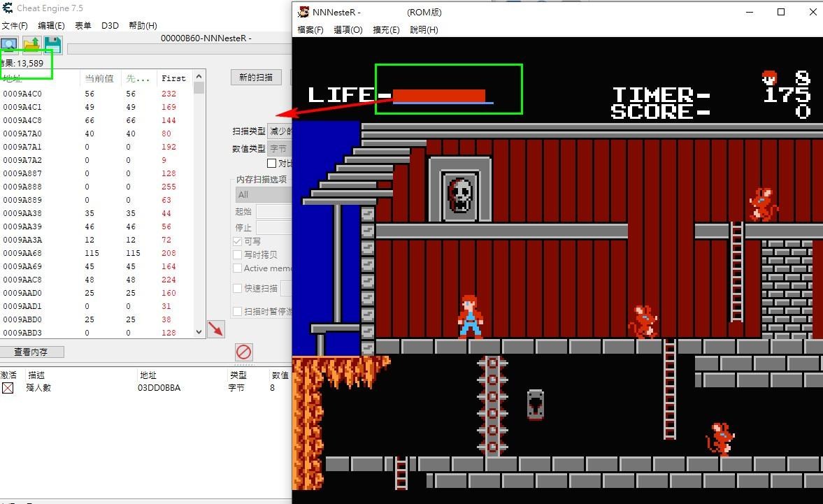Click the 起始 address input field
The height and width of the screenshot is (504, 823).
(273, 211)
